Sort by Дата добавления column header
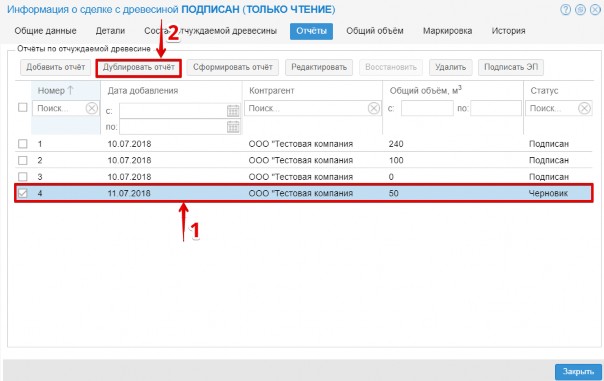The width and height of the screenshot is (604, 381). point(143,91)
